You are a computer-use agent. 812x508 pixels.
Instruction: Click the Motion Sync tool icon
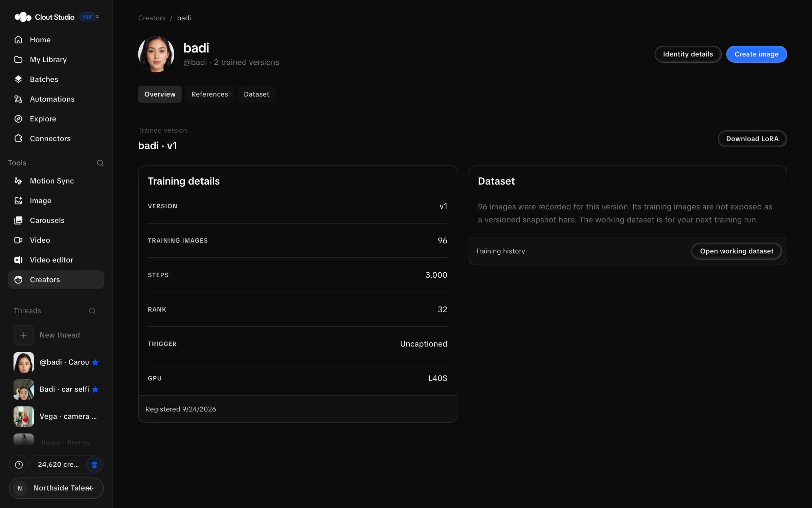click(x=18, y=181)
